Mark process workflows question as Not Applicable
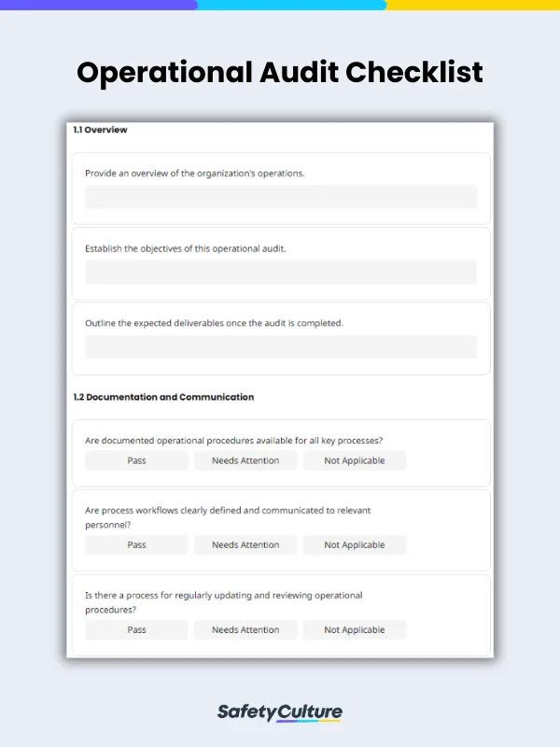 click(x=355, y=544)
